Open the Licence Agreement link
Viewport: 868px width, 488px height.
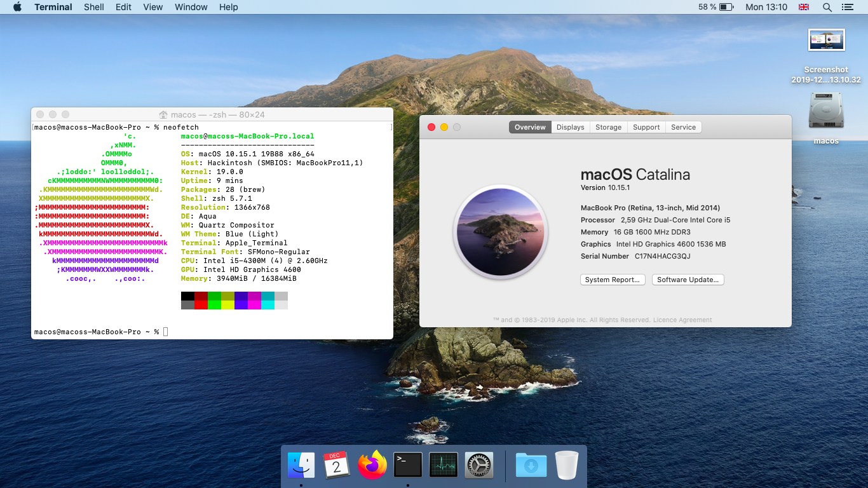pyautogui.click(x=682, y=320)
